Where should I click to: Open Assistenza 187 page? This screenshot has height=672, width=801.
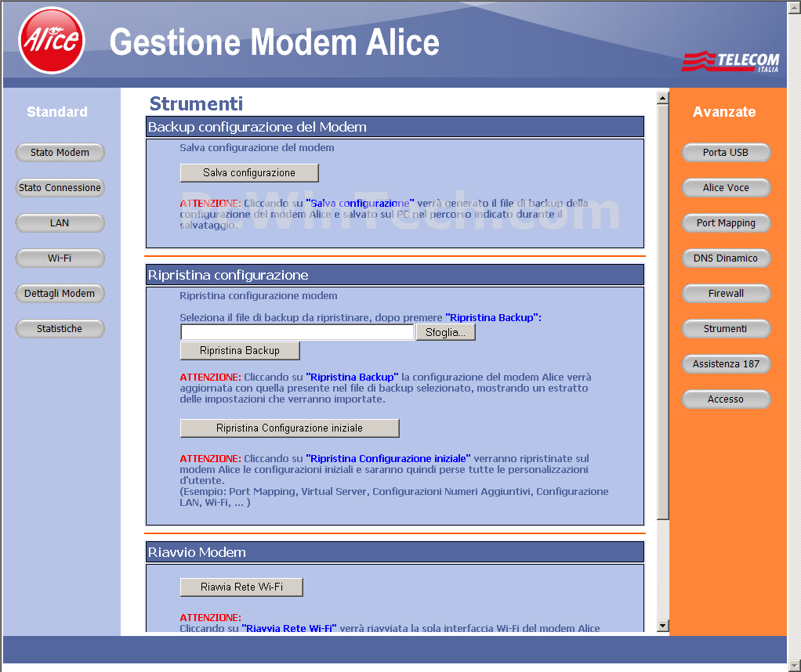coord(726,363)
